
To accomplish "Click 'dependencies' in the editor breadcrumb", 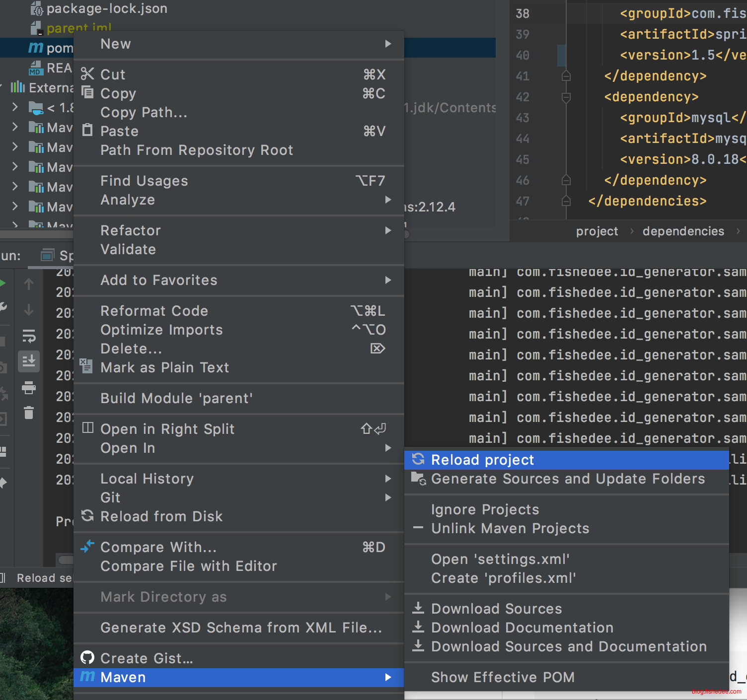I will click(683, 231).
